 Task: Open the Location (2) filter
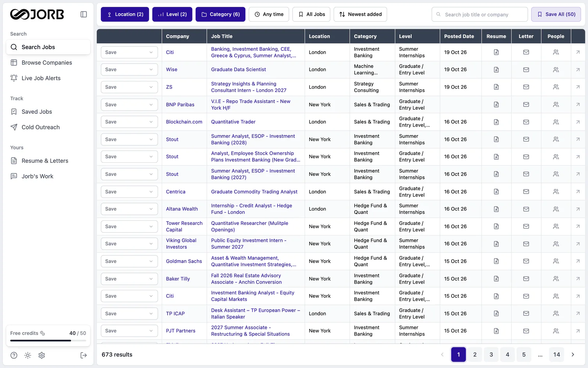coord(125,14)
